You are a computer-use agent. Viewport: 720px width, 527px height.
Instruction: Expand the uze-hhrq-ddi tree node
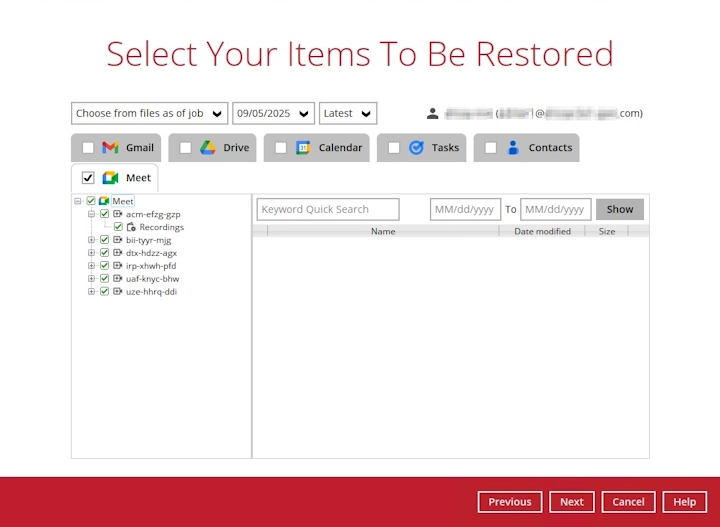pos(92,292)
